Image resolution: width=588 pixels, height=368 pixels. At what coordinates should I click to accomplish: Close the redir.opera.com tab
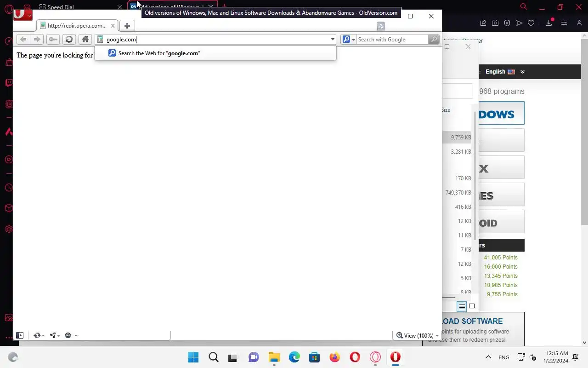(113, 26)
